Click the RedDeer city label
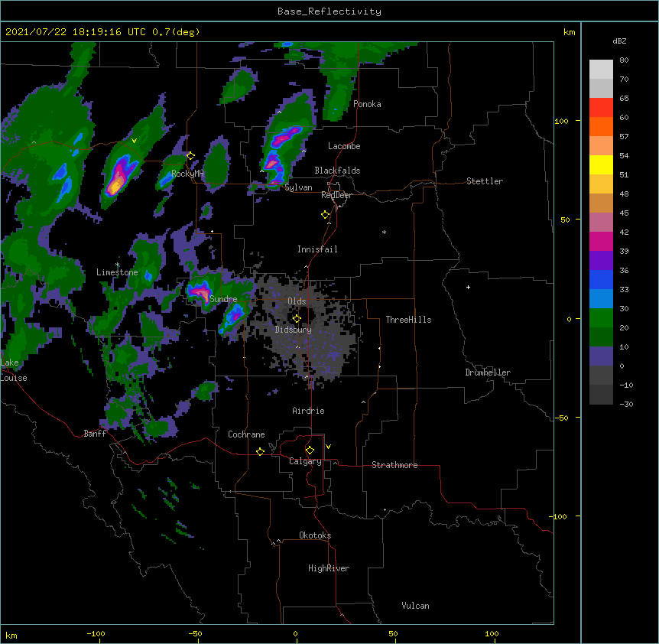Image resolution: width=659 pixels, height=644 pixels. 336,195
